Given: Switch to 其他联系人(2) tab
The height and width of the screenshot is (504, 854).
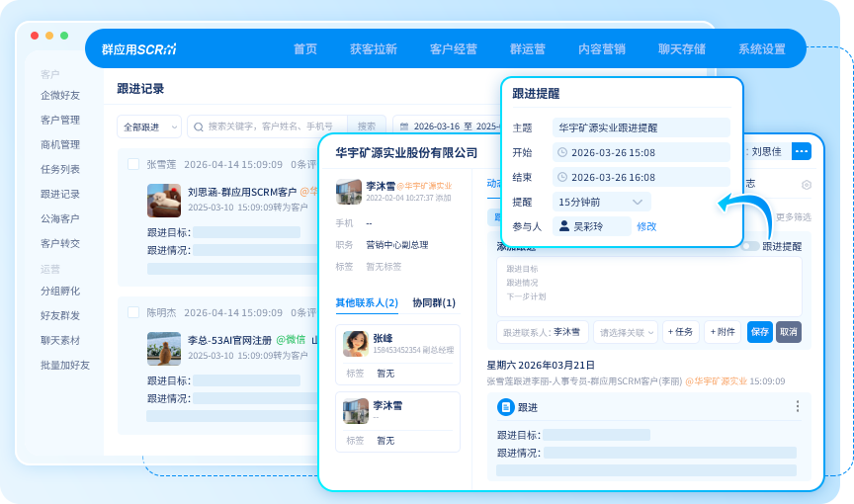Looking at the screenshot, I should [x=367, y=302].
